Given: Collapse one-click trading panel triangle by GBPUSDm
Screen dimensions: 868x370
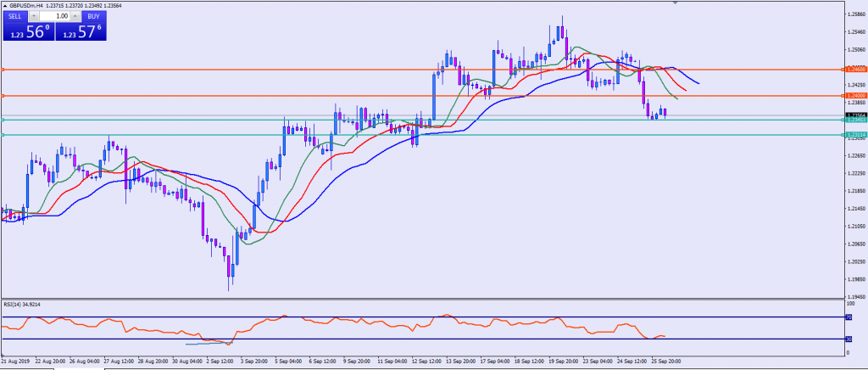Looking at the screenshot, I should 4,5.
